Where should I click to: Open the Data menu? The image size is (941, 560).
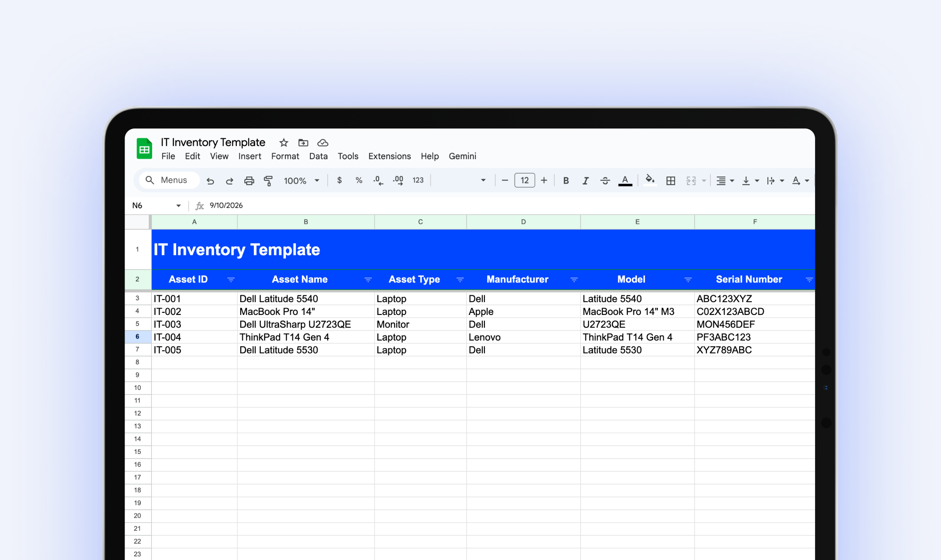318,156
